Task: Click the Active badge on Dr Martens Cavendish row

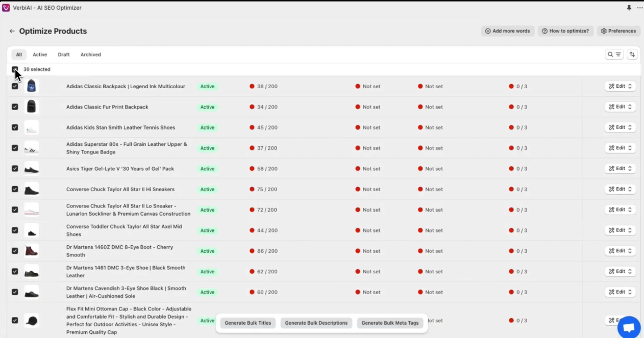Action: tap(207, 292)
